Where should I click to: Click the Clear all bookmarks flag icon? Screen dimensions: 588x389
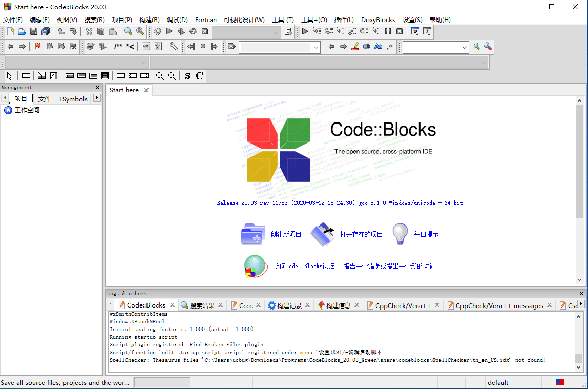coord(73,46)
